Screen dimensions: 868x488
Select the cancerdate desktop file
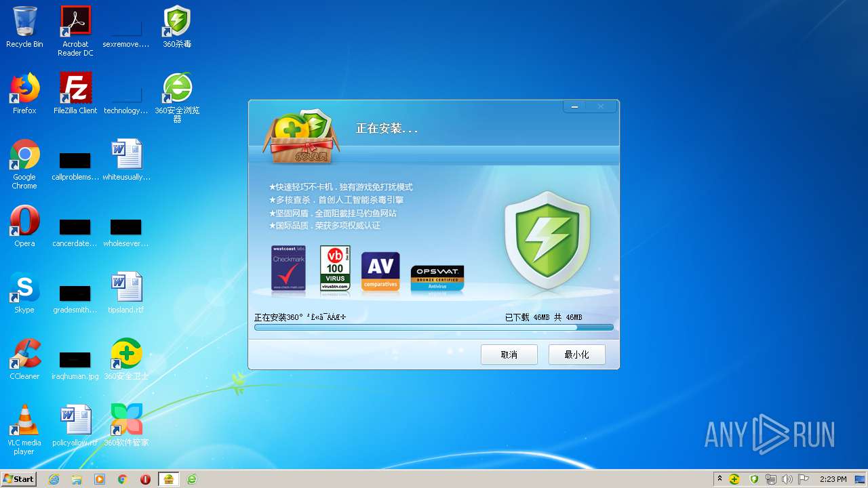(75, 232)
